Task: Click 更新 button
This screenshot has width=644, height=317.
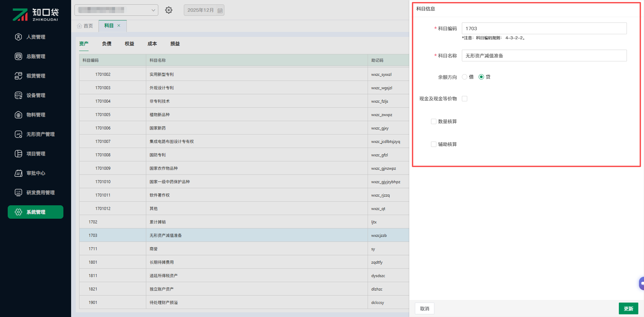Action: (x=629, y=309)
